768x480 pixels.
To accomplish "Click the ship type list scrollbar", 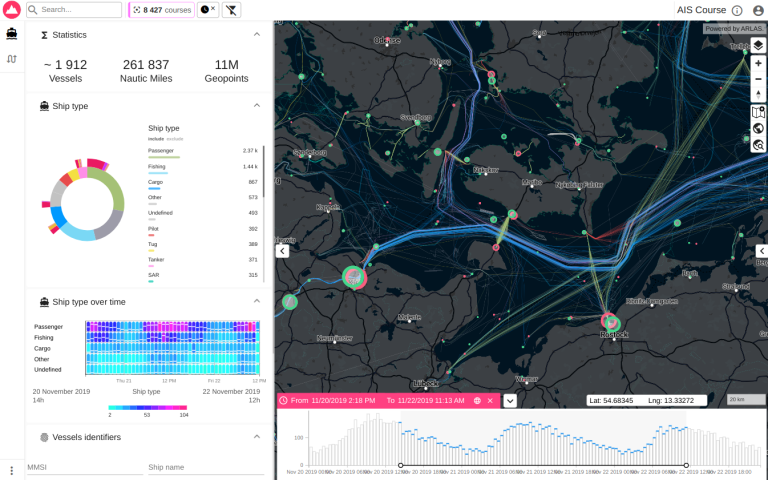I will 264,171.
